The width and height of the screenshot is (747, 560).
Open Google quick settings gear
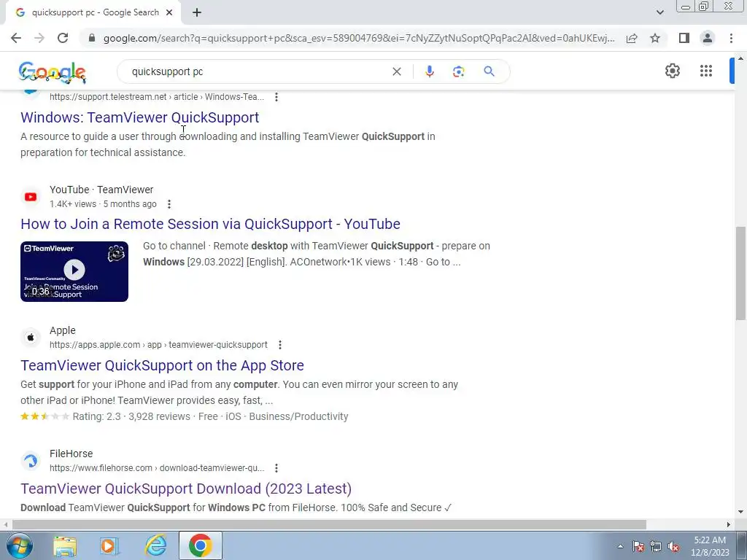click(x=672, y=71)
